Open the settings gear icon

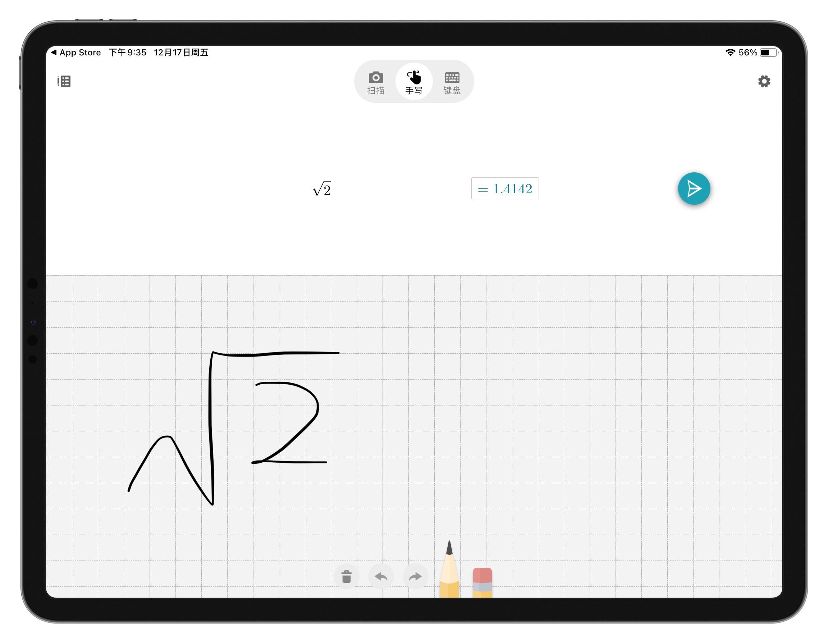tap(764, 81)
